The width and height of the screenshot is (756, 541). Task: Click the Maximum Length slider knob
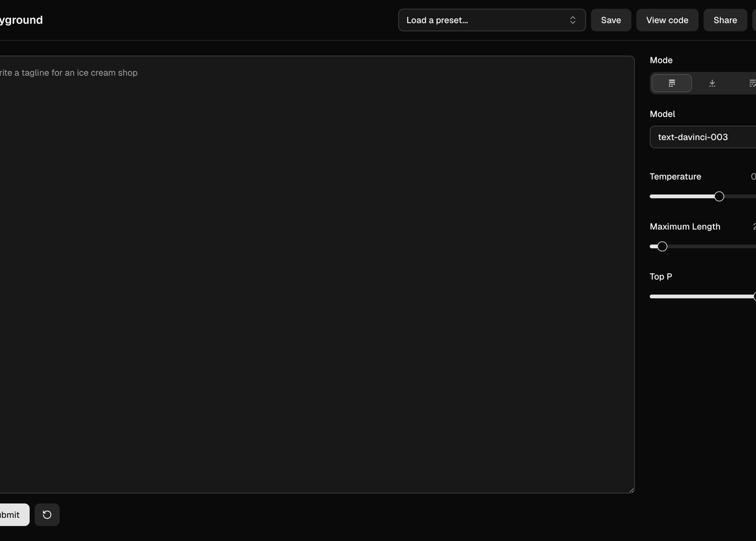coord(662,246)
